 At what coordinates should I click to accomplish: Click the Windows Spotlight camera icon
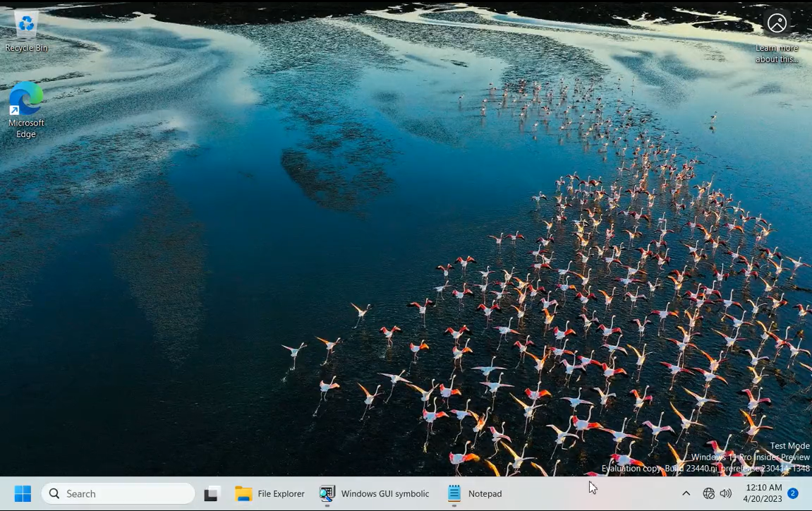777,23
